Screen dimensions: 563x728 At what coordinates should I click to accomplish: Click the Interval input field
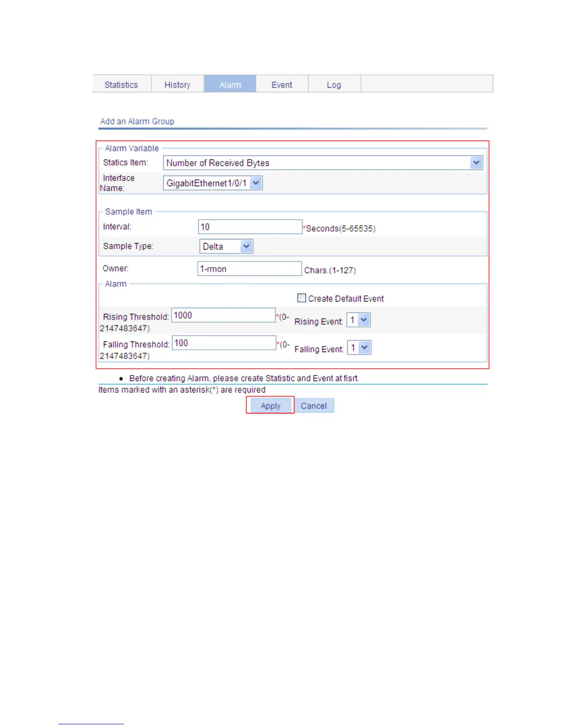pyautogui.click(x=250, y=227)
